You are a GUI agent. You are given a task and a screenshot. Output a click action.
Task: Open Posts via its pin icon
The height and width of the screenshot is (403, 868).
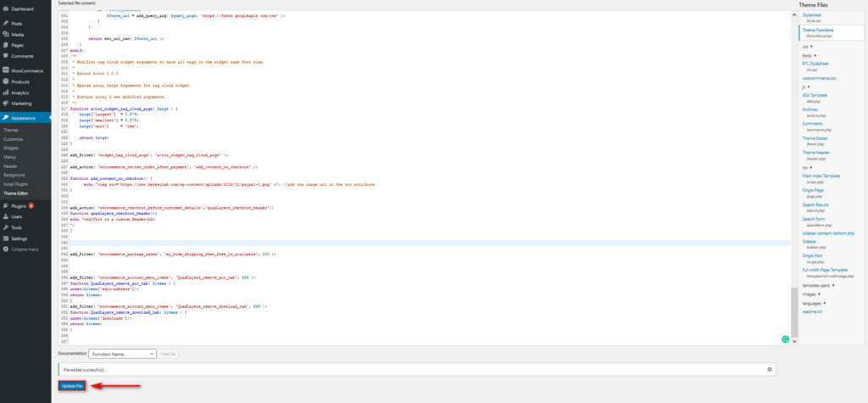[x=6, y=24]
